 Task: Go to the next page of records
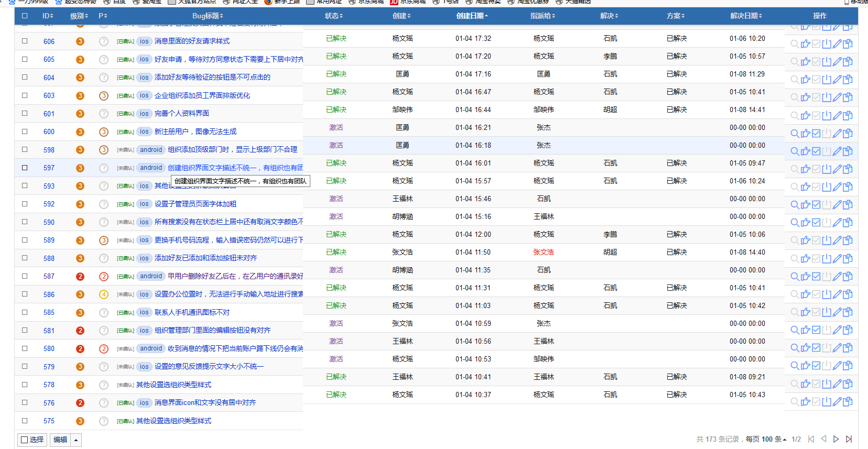[x=836, y=439]
